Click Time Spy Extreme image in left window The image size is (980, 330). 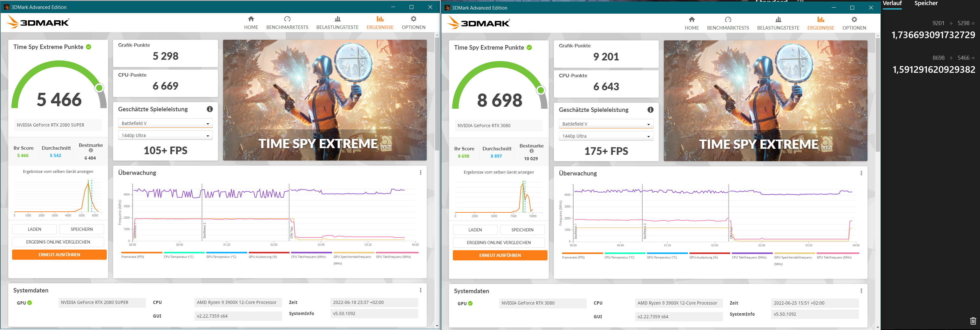[x=325, y=100]
